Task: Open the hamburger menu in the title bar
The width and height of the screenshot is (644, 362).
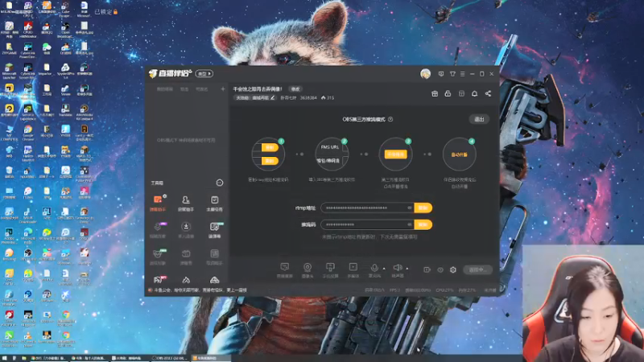Action: pyautogui.click(x=462, y=74)
